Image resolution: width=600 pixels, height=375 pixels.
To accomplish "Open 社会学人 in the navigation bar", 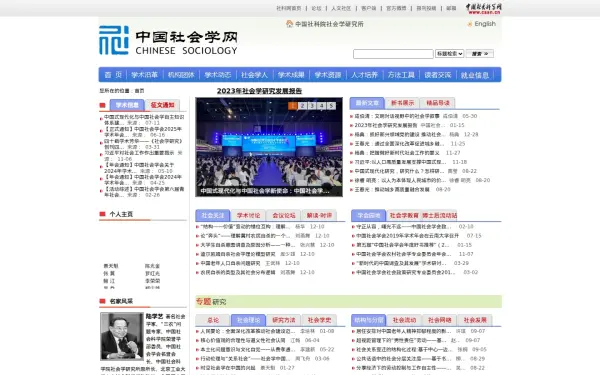I will (x=254, y=75).
